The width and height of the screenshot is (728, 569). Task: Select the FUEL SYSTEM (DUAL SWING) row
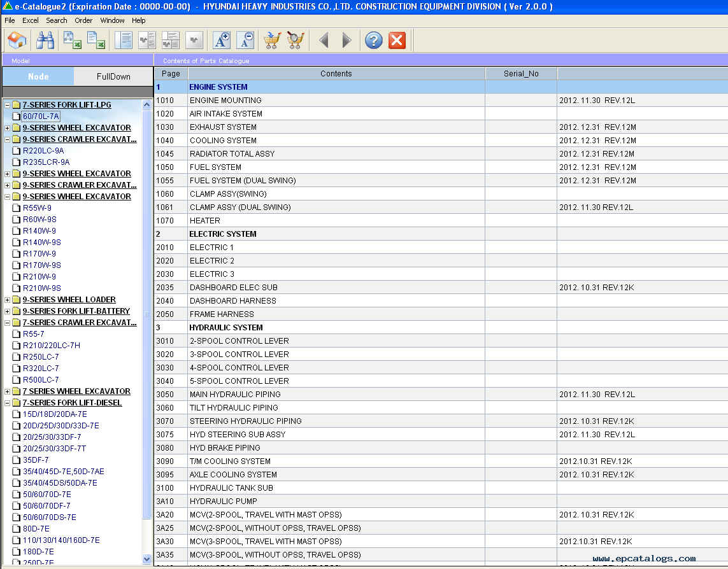[441, 181]
